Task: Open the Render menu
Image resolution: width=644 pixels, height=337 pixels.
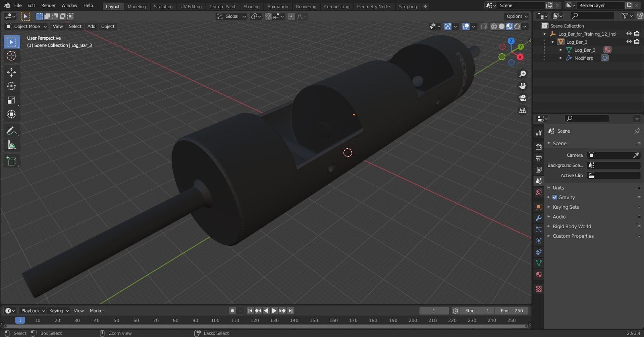Action: 48,5
